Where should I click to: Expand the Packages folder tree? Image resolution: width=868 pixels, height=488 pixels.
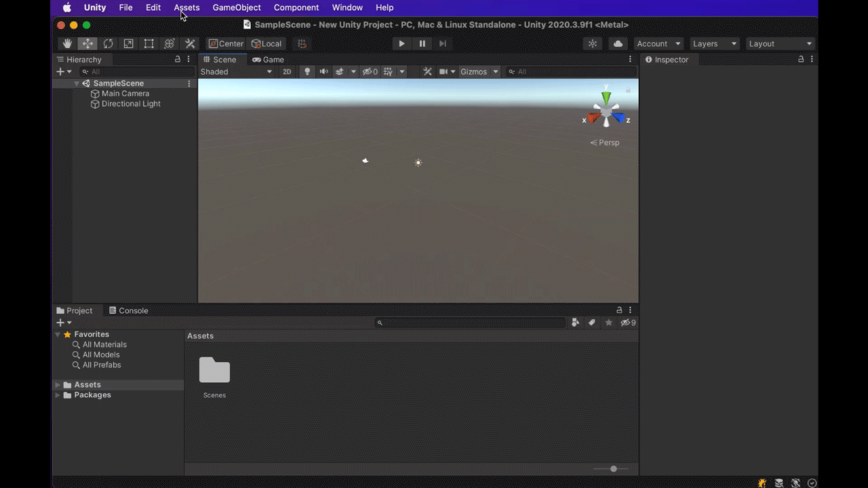(58, 395)
